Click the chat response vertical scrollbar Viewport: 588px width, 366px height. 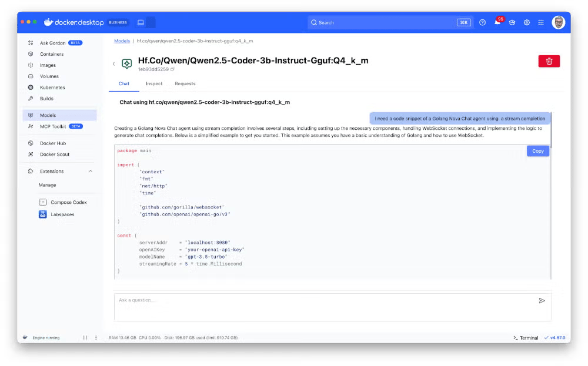tap(551, 130)
